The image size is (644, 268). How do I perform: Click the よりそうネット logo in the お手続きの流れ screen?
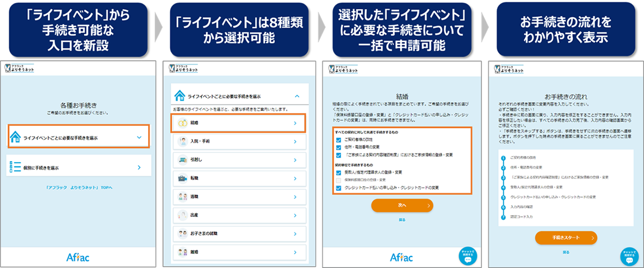point(509,70)
